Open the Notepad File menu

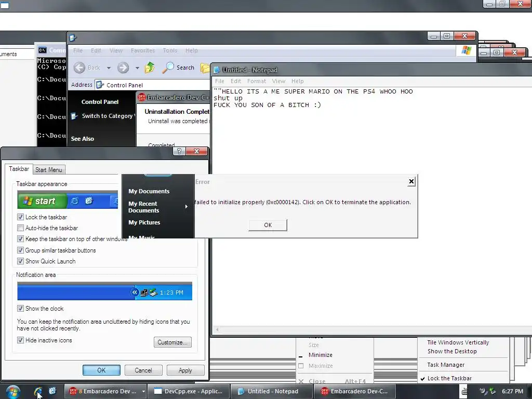click(220, 81)
